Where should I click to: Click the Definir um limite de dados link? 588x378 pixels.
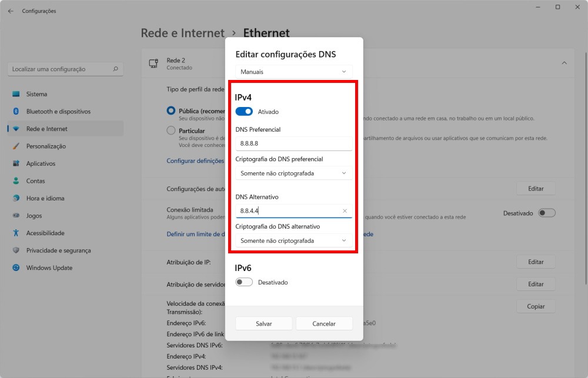tap(196, 234)
